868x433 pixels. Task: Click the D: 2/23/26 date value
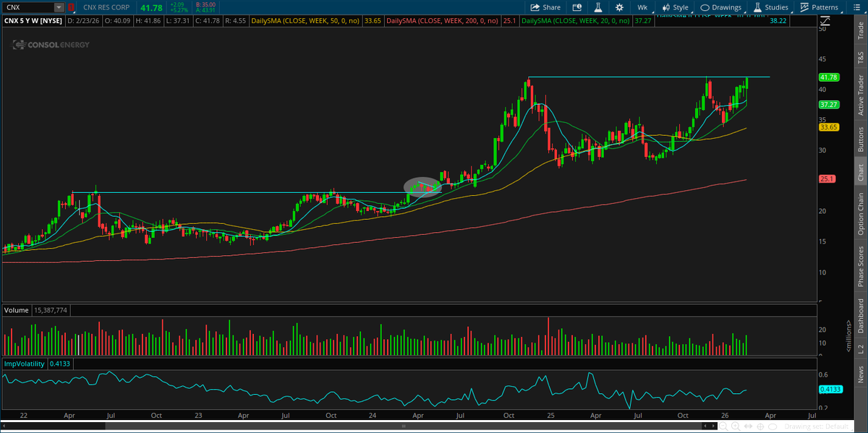click(x=83, y=22)
